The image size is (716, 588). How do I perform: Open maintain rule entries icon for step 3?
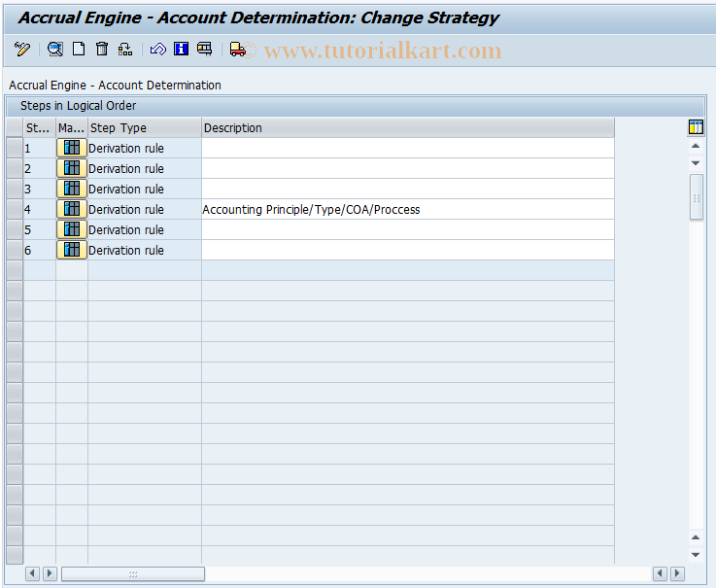tap(72, 189)
